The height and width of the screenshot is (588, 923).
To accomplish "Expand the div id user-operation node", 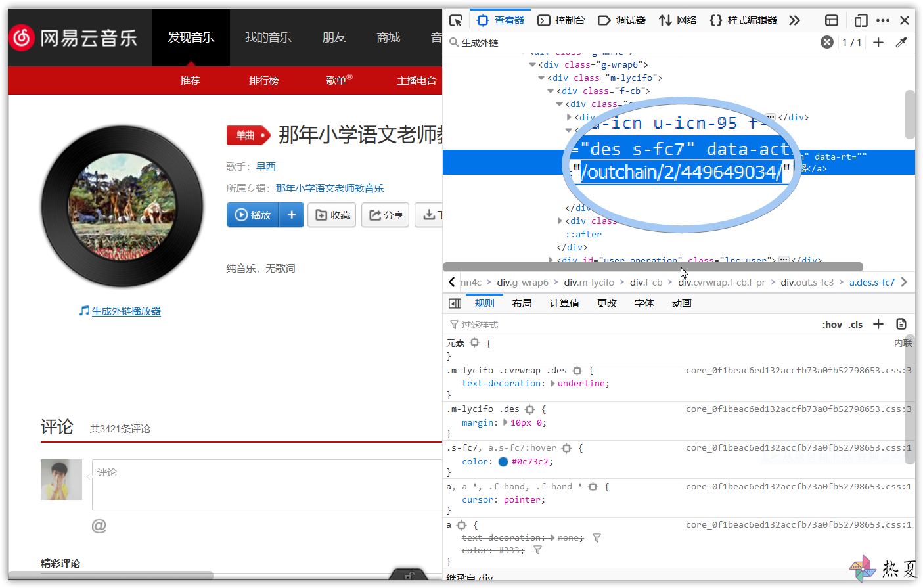I will click(551, 260).
